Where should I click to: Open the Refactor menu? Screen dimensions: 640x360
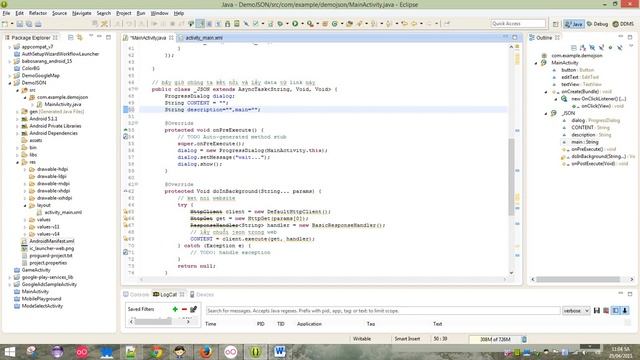pos(38,13)
